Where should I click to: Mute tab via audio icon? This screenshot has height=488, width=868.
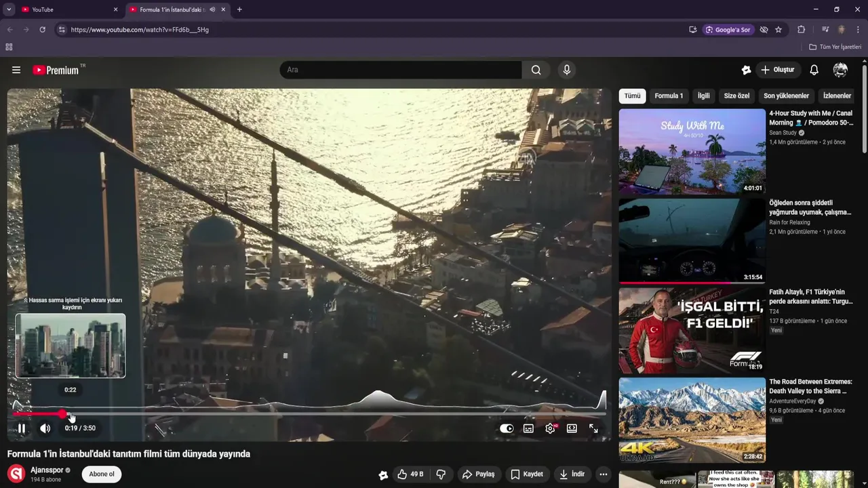212,9
